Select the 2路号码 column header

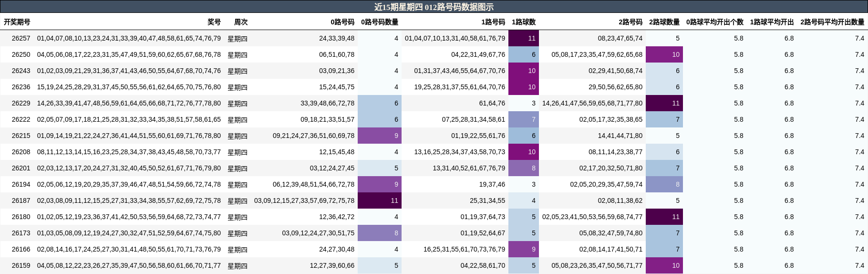(x=630, y=22)
